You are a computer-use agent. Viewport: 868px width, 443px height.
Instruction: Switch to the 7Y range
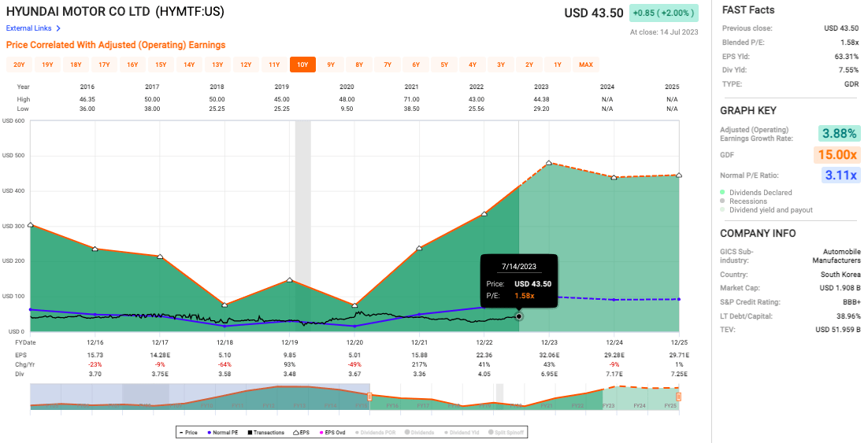[x=388, y=65]
